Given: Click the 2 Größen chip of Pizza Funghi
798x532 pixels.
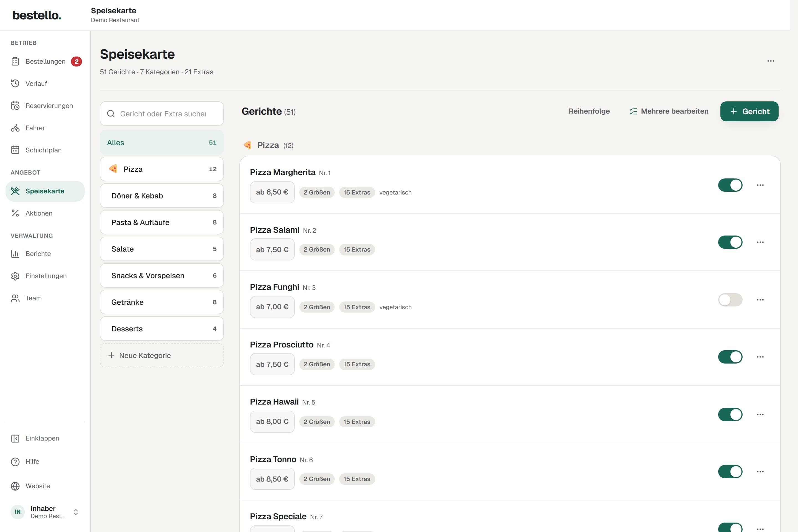Looking at the screenshot, I should click(316, 307).
